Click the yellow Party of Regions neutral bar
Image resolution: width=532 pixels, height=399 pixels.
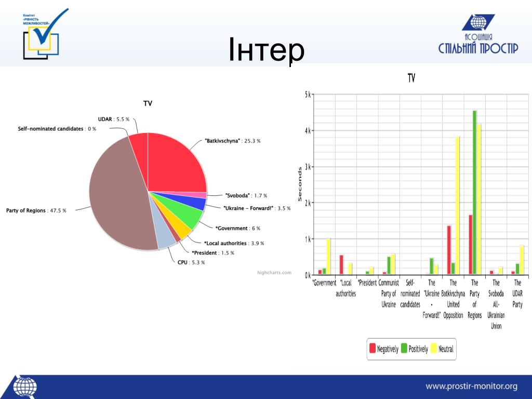[x=479, y=199]
